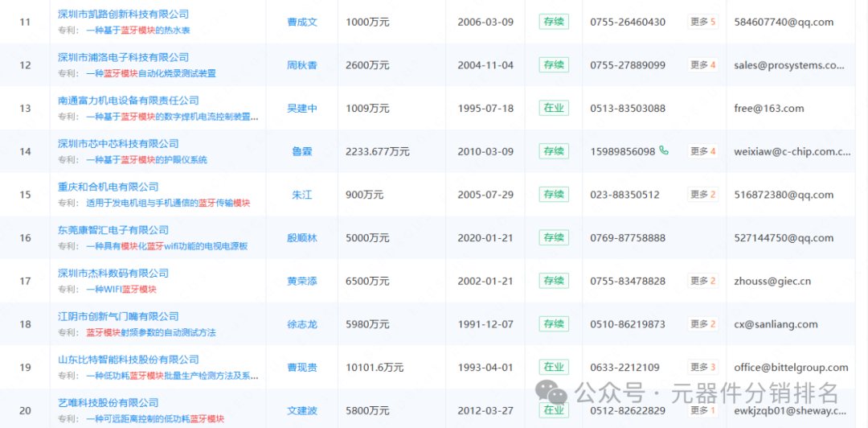This screenshot has height=428, width=868.
Task: Open company 深圳市浦洛电子科技有限公司
Action: click(x=124, y=57)
